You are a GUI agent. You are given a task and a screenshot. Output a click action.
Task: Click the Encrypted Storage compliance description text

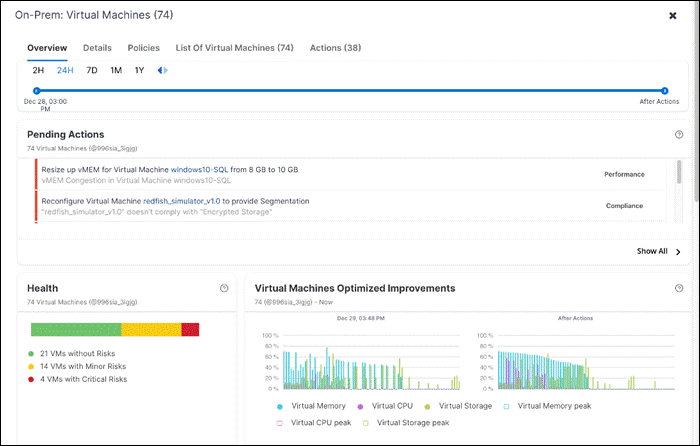156,212
